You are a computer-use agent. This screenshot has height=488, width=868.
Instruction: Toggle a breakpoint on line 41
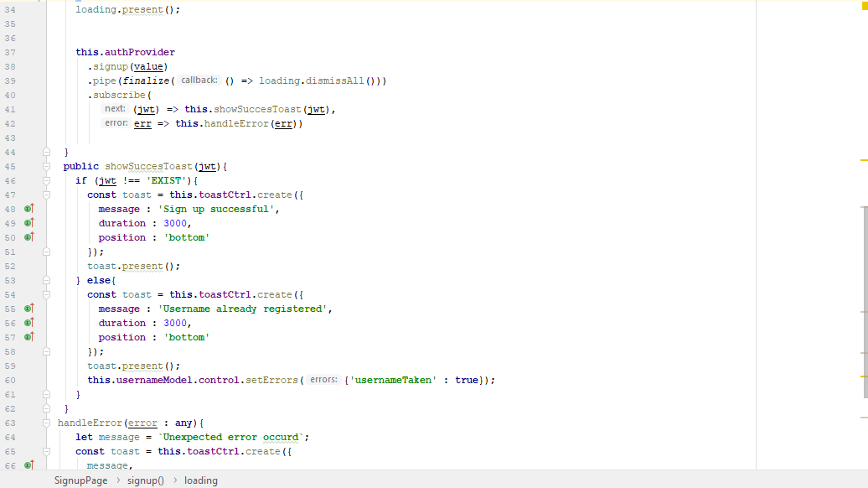[35, 109]
